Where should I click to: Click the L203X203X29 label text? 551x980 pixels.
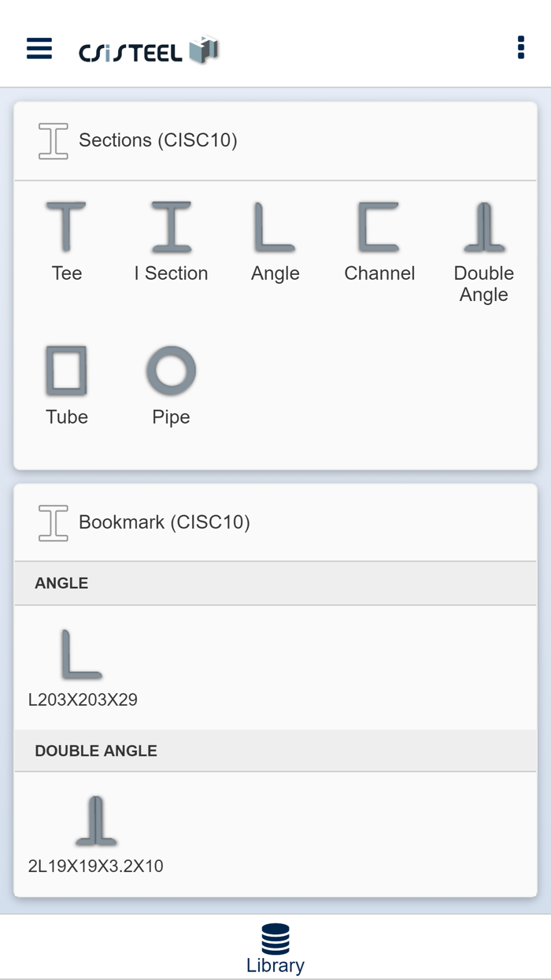(x=83, y=700)
